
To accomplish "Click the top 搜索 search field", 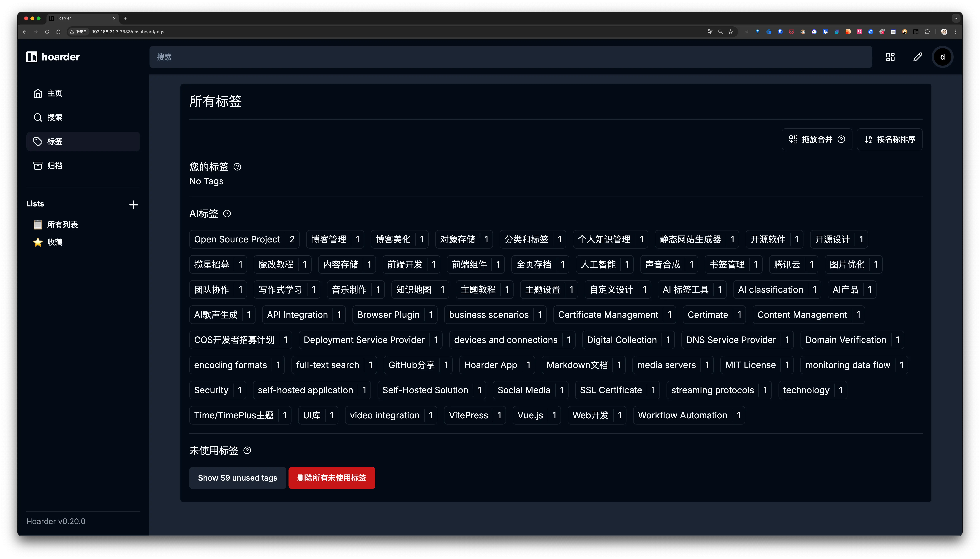I will pos(510,57).
